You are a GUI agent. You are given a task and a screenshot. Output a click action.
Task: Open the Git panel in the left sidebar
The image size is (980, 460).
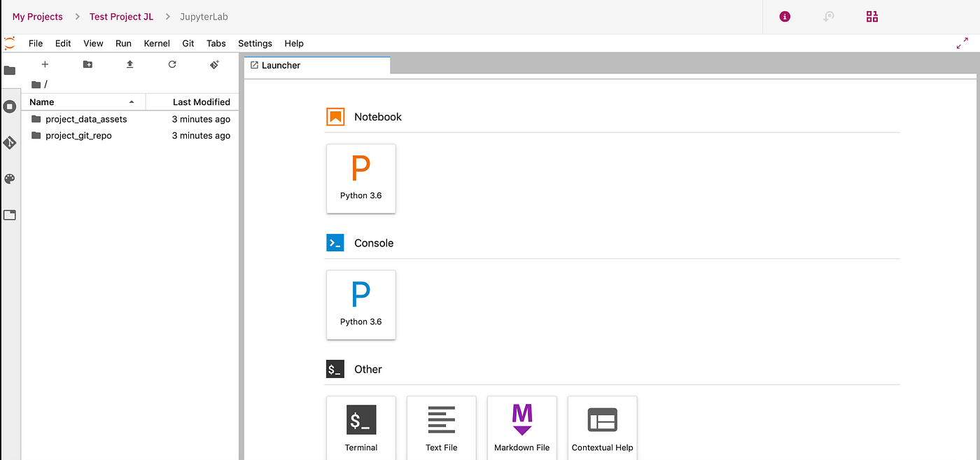10,142
